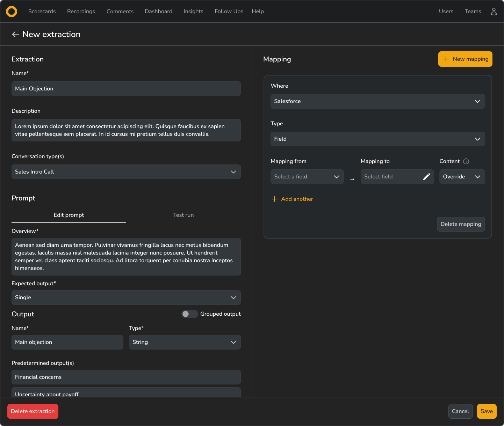Screen dimensions: 504x426
Task: Open the Select a field dropdown
Action: (x=307, y=177)
